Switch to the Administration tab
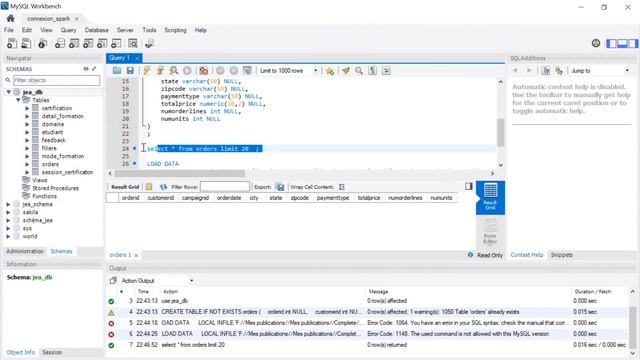The height and width of the screenshot is (360, 640). coord(25,251)
